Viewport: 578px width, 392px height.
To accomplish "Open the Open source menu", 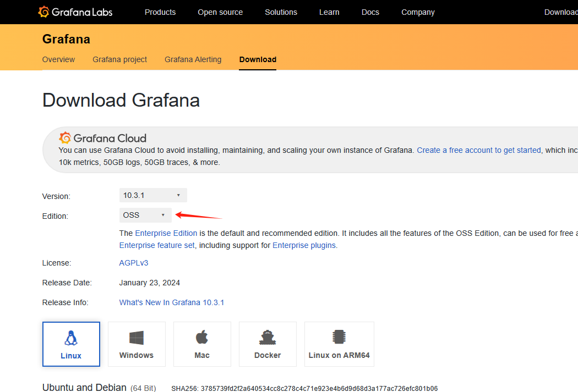I will pyautogui.click(x=220, y=12).
